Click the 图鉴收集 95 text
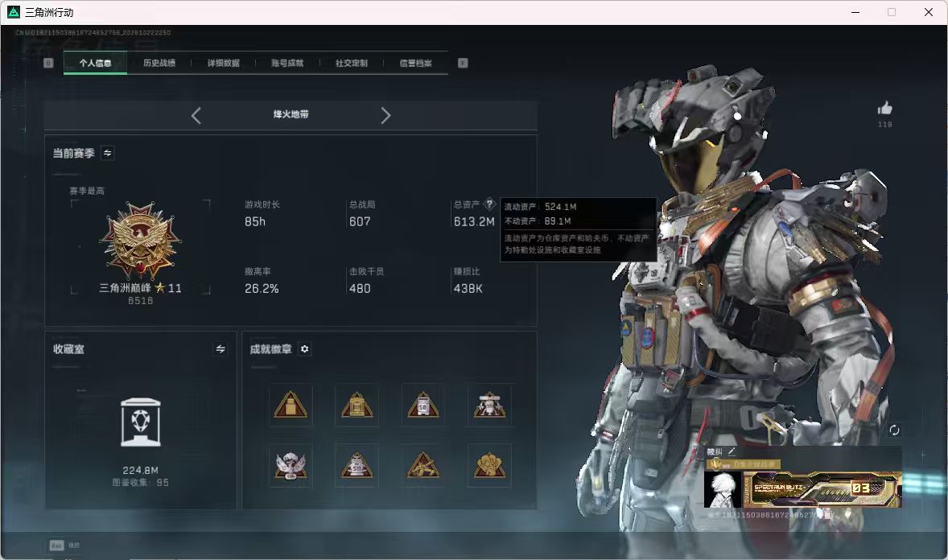948x560 pixels. pos(140,483)
